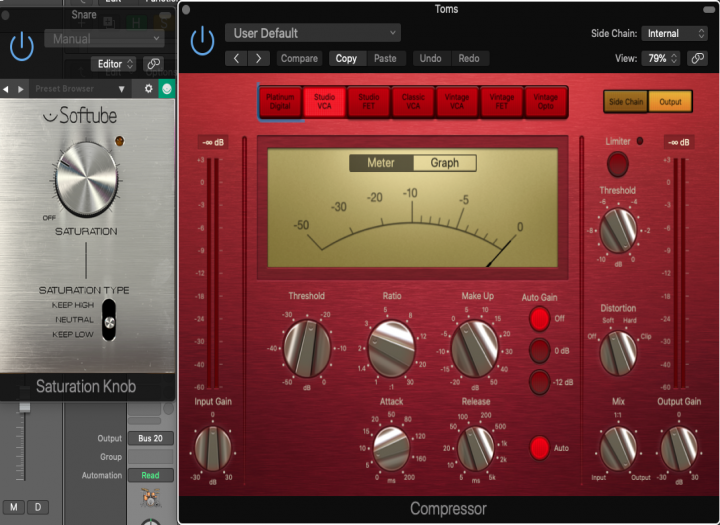Click the Release knob

[x=476, y=449]
